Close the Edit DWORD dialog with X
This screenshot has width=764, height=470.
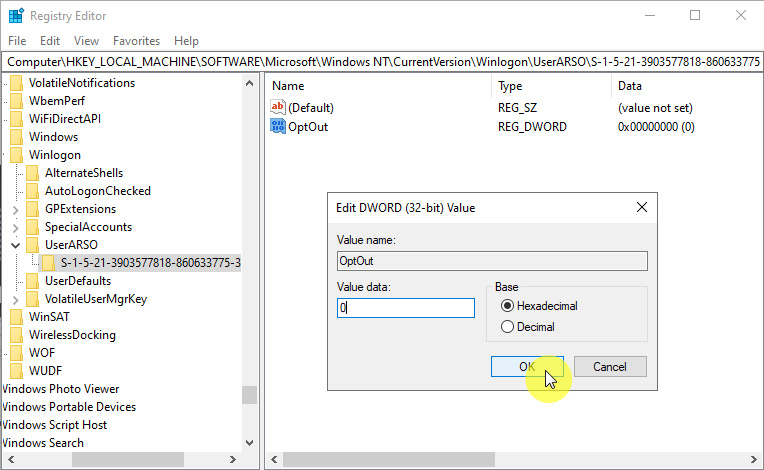(641, 208)
